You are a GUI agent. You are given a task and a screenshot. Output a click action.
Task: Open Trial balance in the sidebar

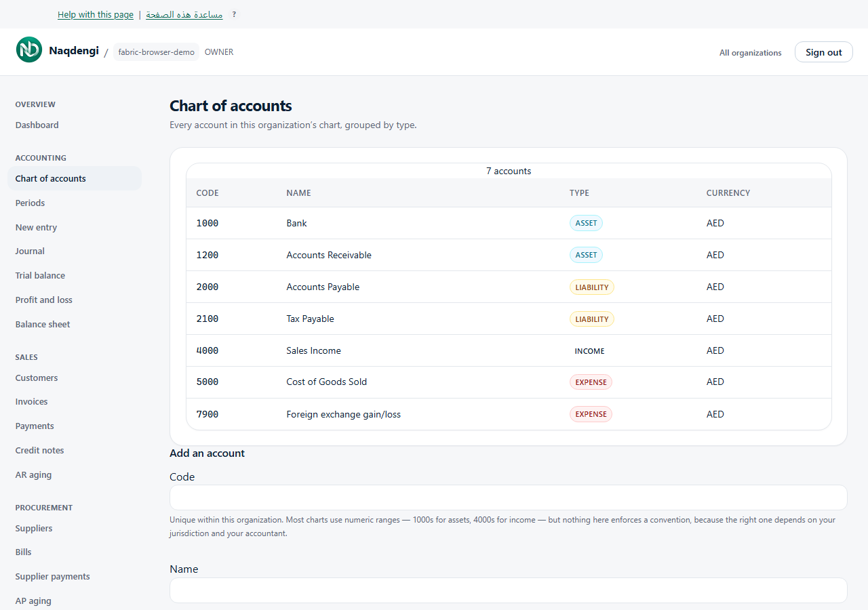click(41, 275)
